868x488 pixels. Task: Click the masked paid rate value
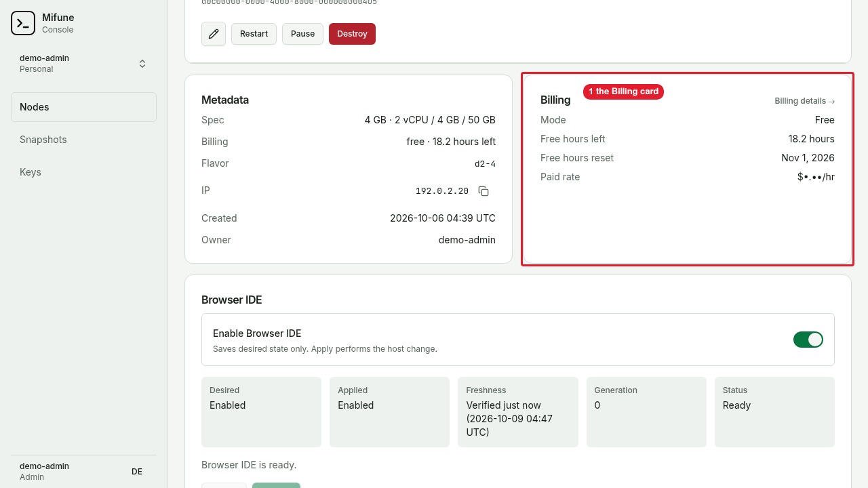coord(816,177)
